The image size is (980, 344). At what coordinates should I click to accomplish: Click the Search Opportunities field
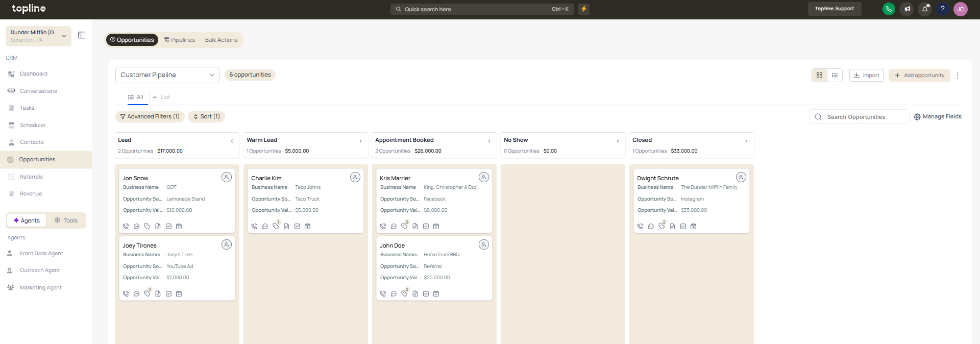coord(859,117)
